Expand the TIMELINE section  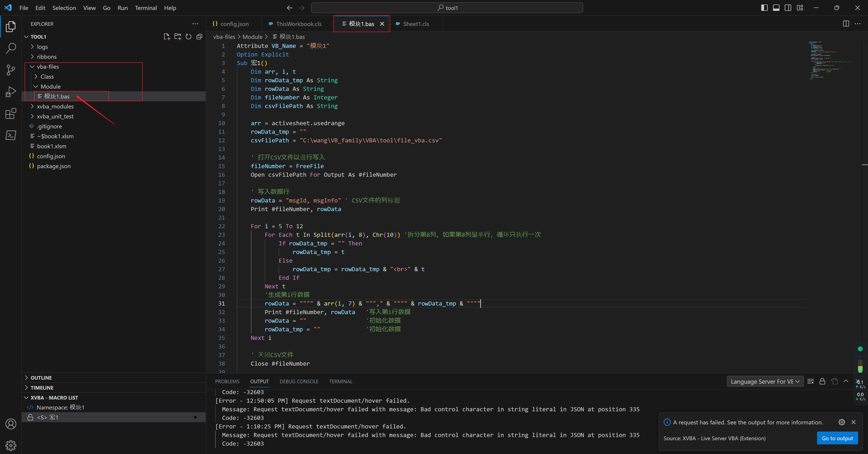42,388
